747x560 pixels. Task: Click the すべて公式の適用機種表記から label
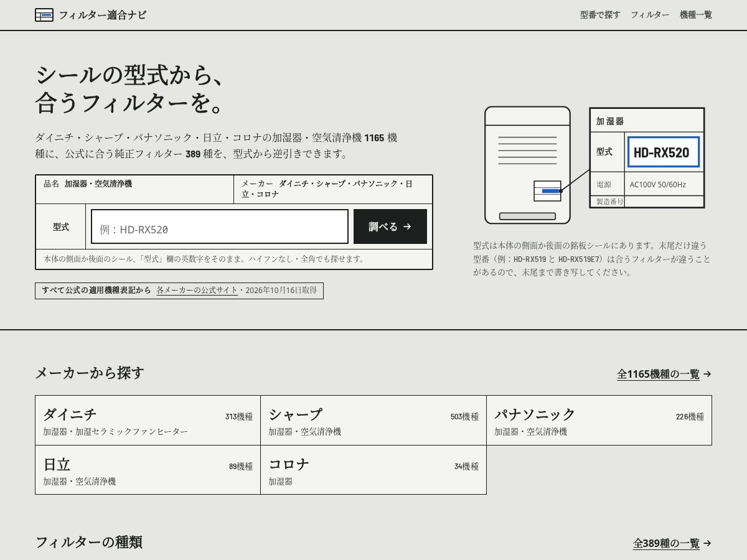[x=96, y=291]
